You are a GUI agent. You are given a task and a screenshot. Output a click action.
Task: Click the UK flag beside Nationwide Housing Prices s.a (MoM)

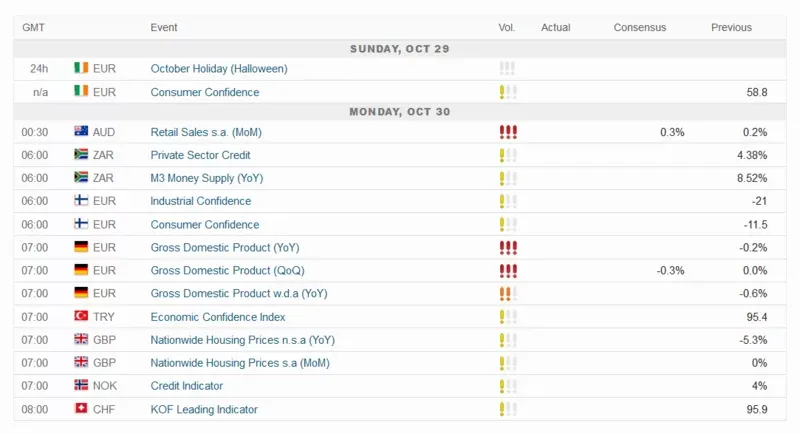click(x=81, y=362)
